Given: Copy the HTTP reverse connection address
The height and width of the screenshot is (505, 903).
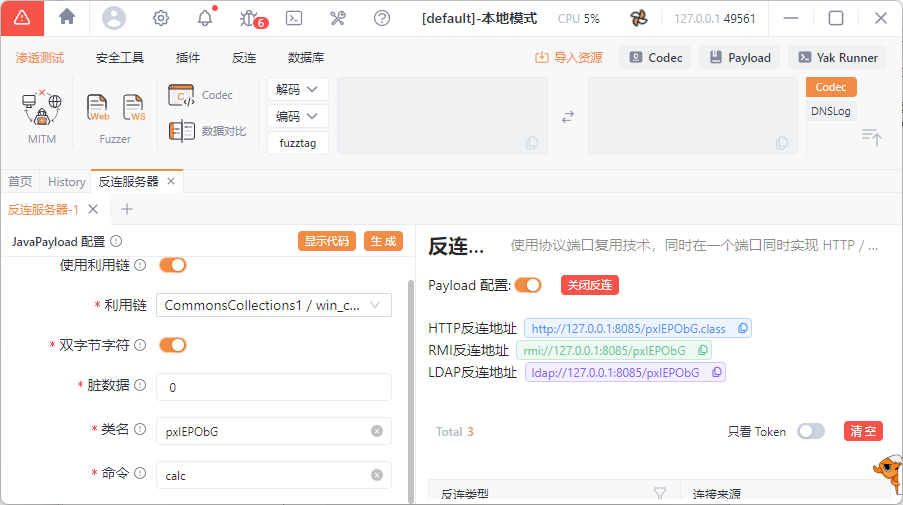Looking at the screenshot, I should (x=743, y=328).
